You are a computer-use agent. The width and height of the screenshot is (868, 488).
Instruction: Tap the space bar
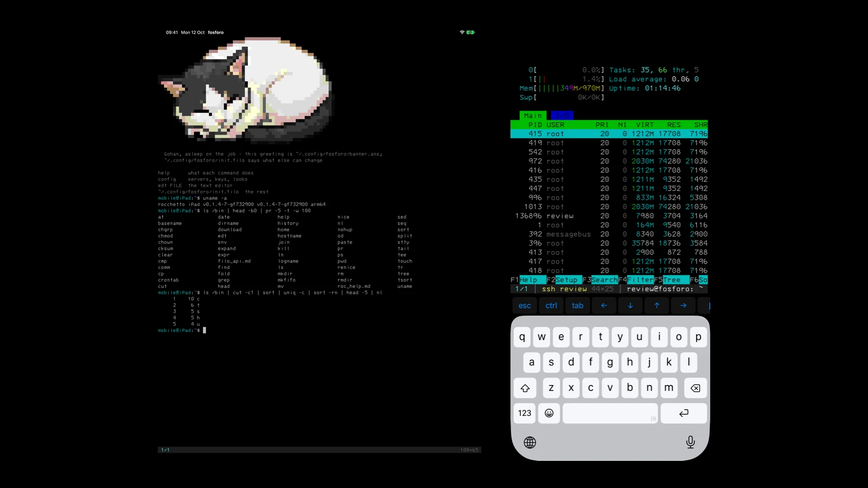(610, 413)
